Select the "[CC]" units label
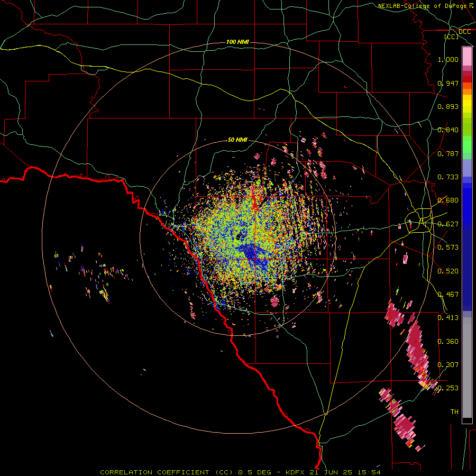This screenshot has width=476, height=476. coord(451,36)
